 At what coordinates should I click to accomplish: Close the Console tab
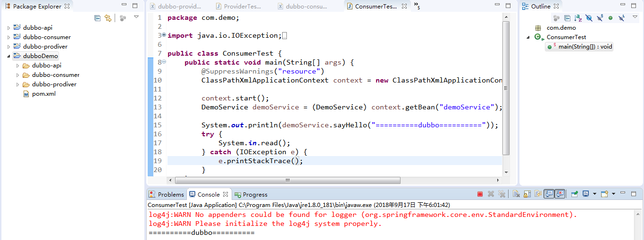pos(226,194)
